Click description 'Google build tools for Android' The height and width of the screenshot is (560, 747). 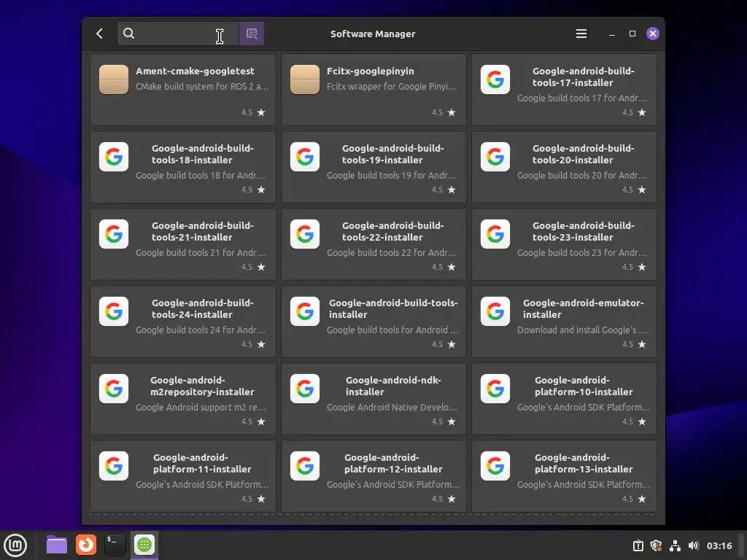tap(392, 330)
